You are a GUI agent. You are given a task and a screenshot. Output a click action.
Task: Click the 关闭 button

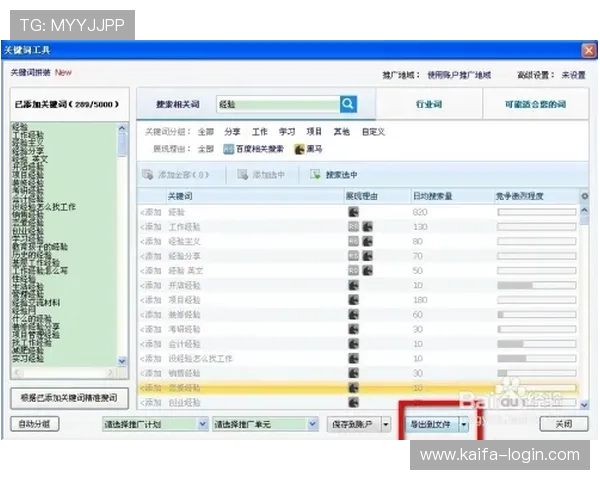pyautogui.click(x=564, y=424)
